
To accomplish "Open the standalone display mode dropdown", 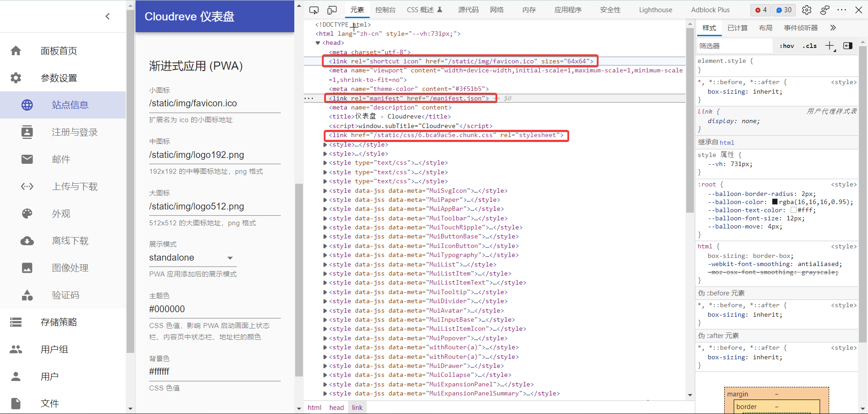I will (231, 257).
